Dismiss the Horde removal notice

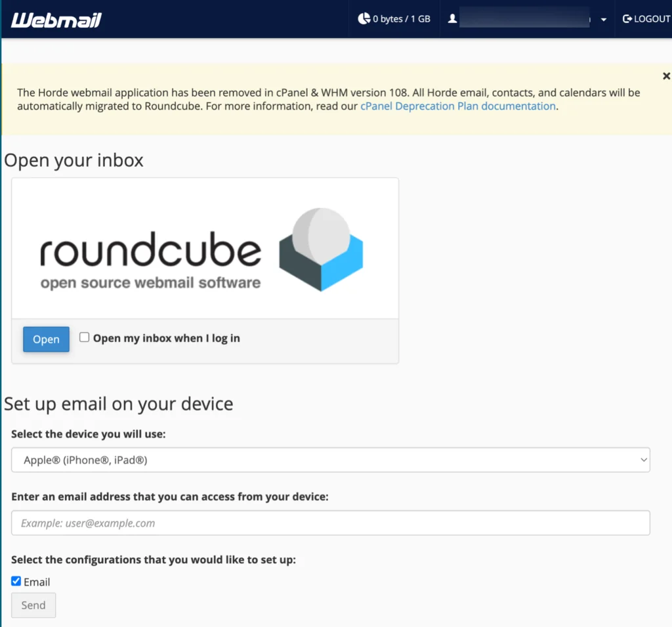tap(666, 76)
